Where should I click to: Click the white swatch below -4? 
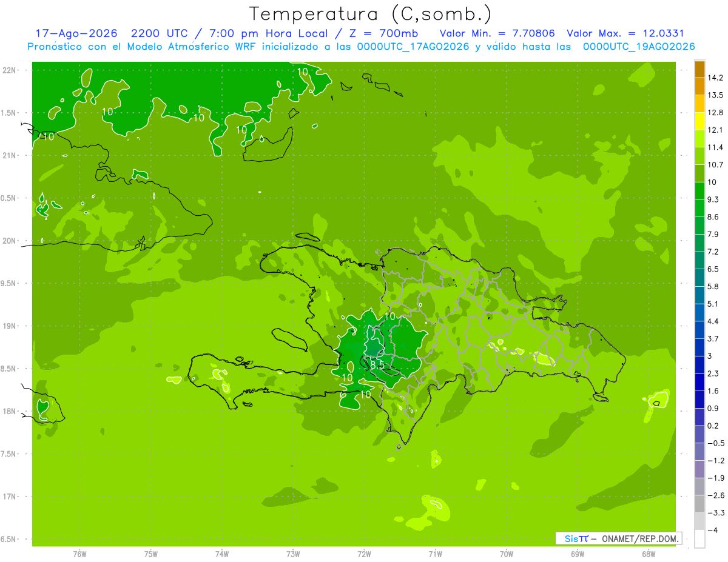click(699, 538)
